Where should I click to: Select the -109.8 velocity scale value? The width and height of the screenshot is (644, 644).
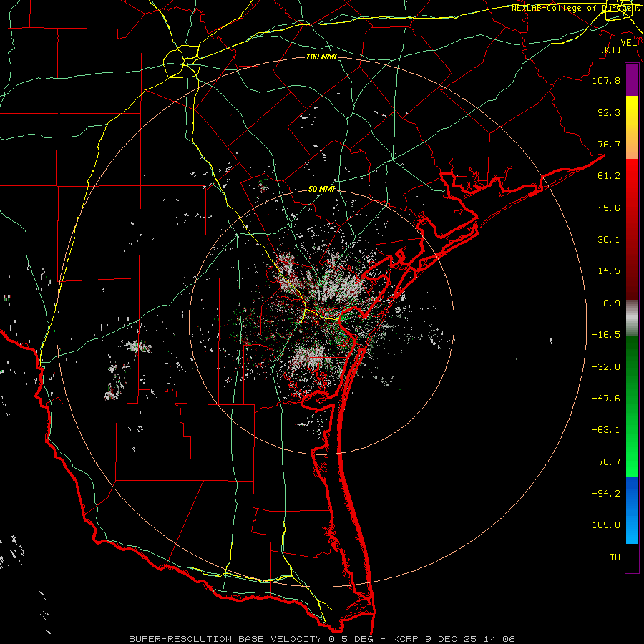[603, 525]
